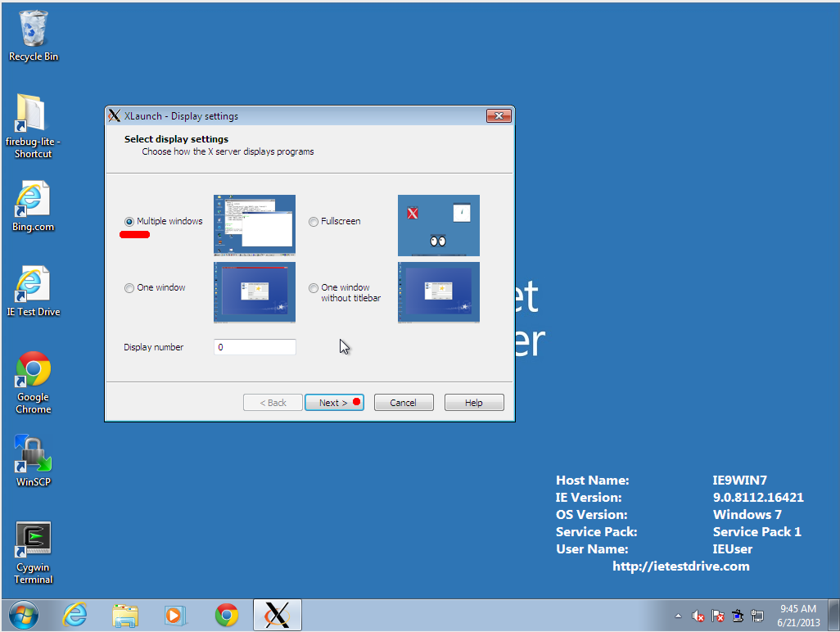
Task: Open Windows Media Player from the taskbar
Action: coord(175,615)
